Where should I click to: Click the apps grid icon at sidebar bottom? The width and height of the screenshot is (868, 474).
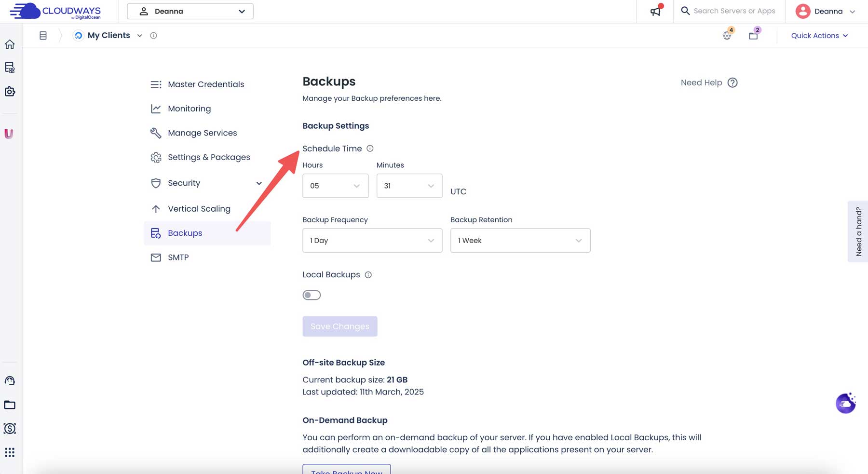point(10,452)
